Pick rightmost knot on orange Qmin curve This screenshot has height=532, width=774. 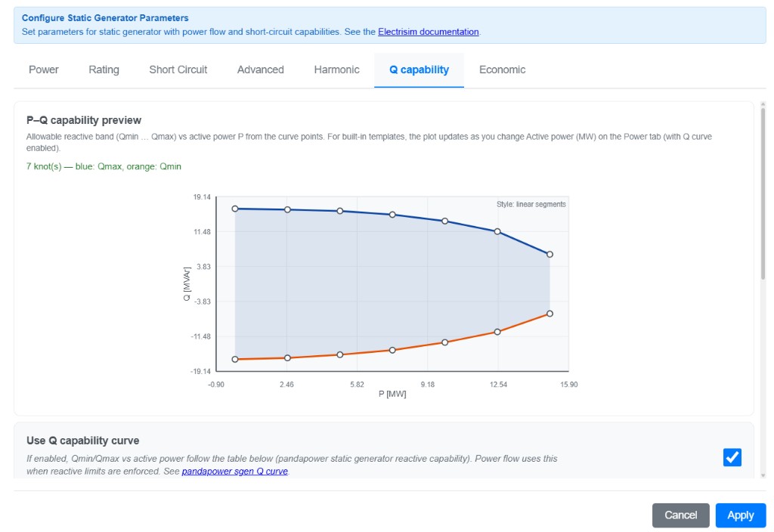point(550,314)
